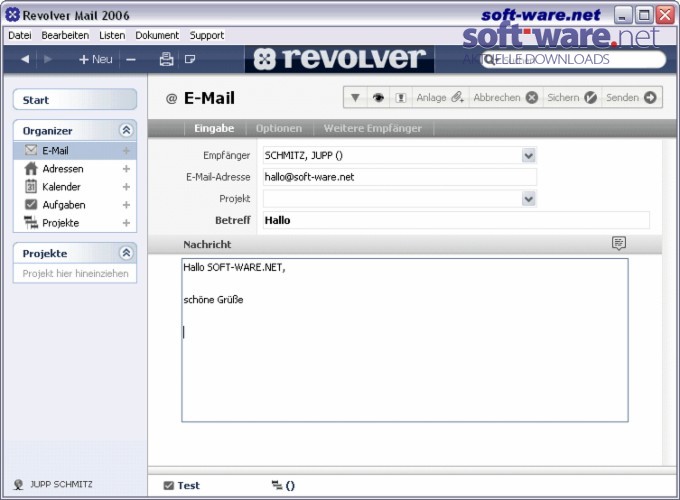
Task: Open the Bearbeiten menu
Action: click(65, 35)
